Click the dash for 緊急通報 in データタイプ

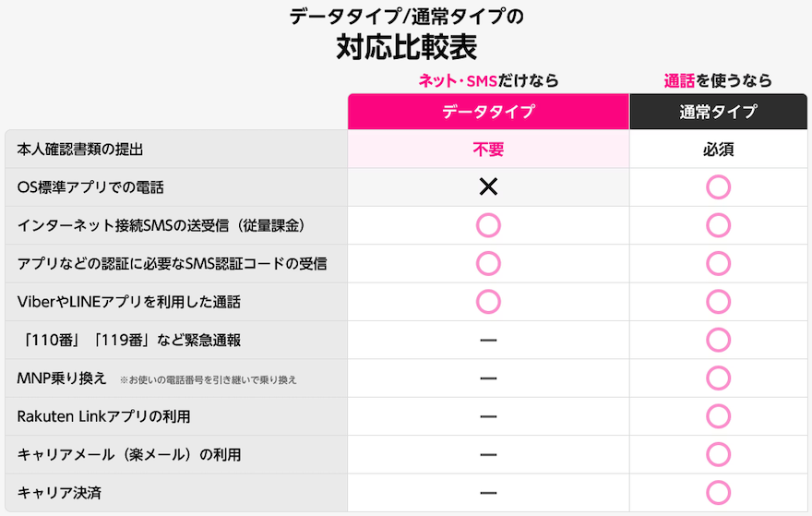point(488,341)
